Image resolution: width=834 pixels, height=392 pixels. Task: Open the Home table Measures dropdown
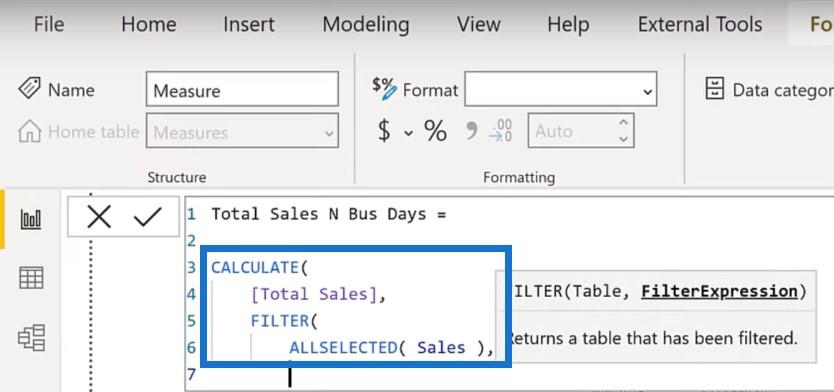(x=243, y=130)
